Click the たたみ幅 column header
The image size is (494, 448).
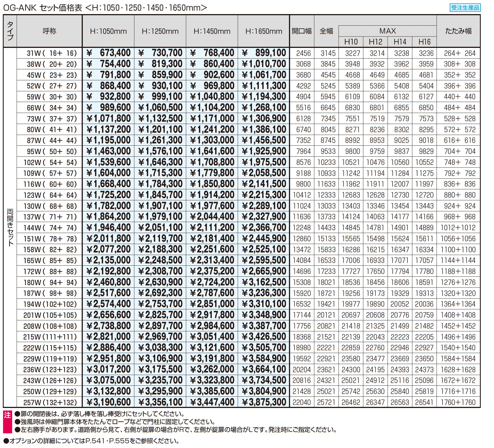pyautogui.click(x=459, y=31)
